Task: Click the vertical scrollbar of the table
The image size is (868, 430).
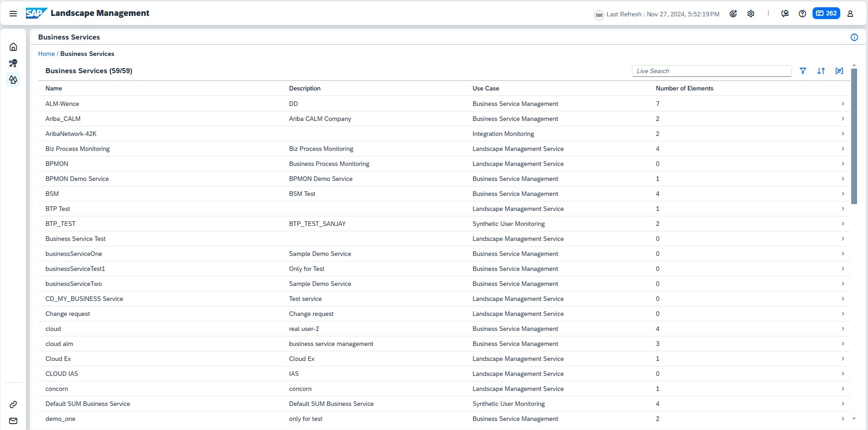Action: tap(854, 136)
